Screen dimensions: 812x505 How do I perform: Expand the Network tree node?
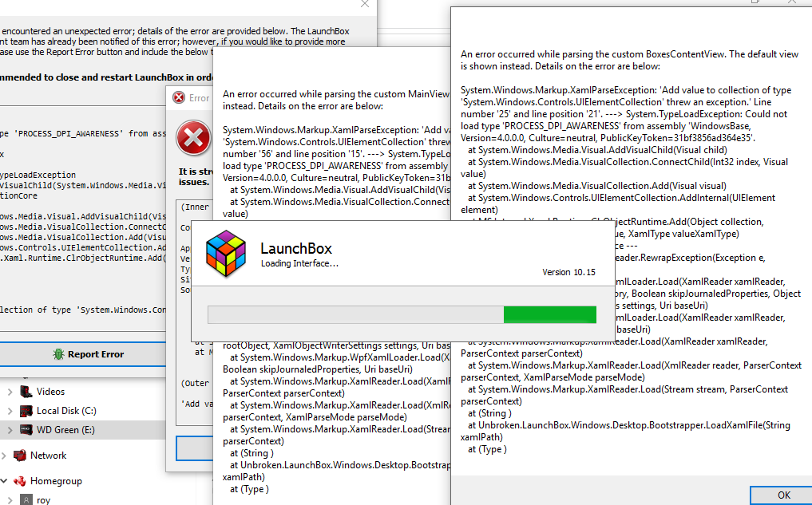(4, 456)
